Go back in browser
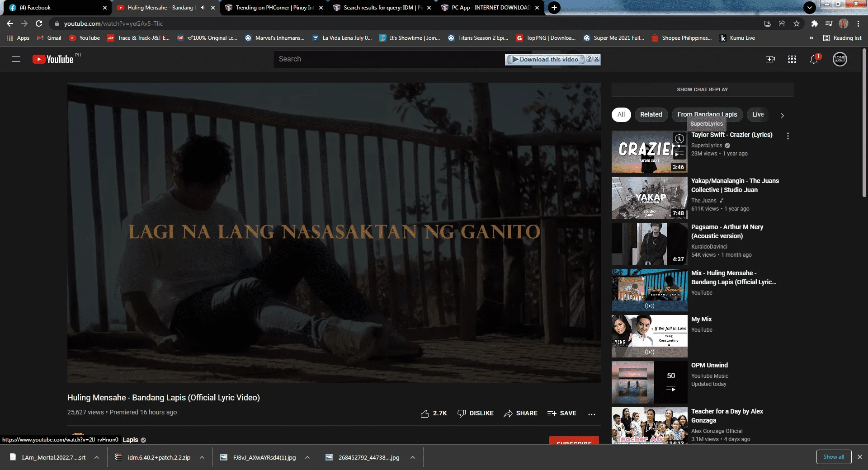This screenshot has height=470, width=868. coord(10,23)
